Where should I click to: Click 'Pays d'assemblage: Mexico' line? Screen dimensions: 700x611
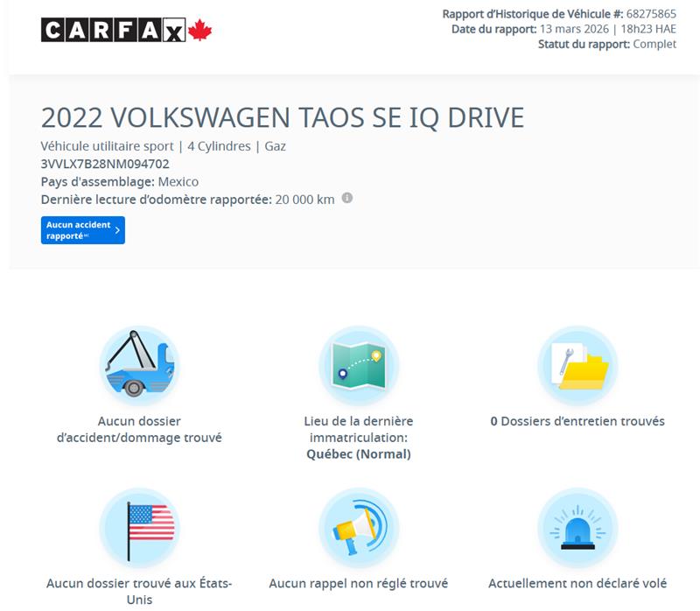coord(120,182)
